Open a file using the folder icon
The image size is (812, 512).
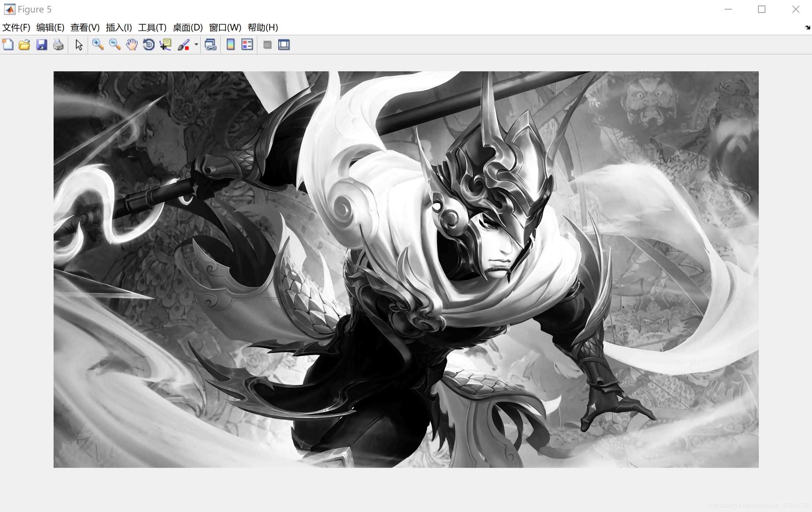pyautogui.click(x=24, y=45)
